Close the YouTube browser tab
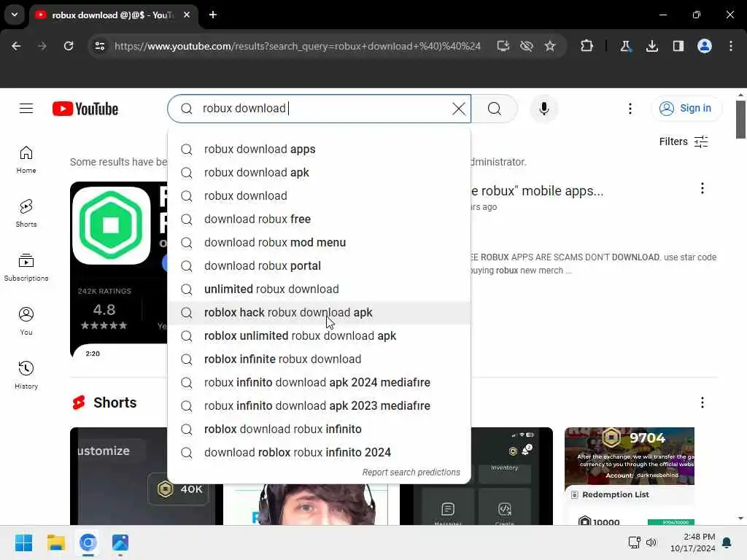The image size is (747, 560). (x=187, y=15)
